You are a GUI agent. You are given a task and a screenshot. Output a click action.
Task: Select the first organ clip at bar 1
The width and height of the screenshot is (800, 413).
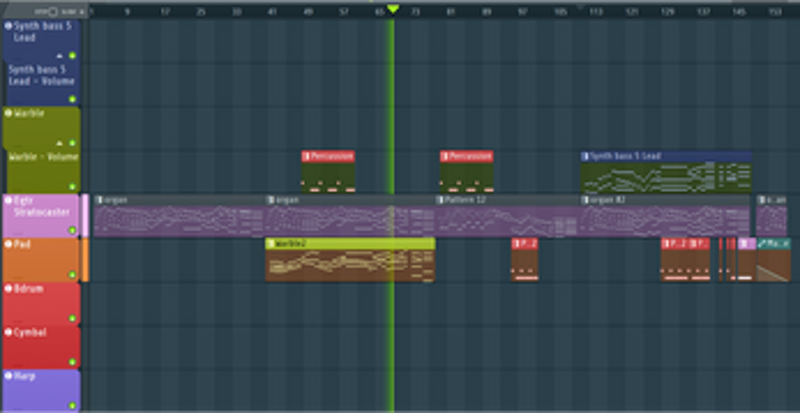click(179, 215)
